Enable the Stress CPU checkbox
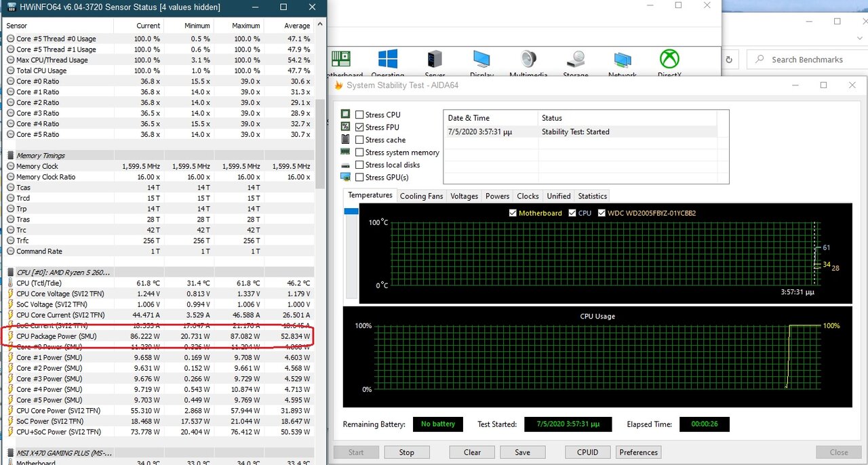 pyautogui.click(x=359, y=115)
